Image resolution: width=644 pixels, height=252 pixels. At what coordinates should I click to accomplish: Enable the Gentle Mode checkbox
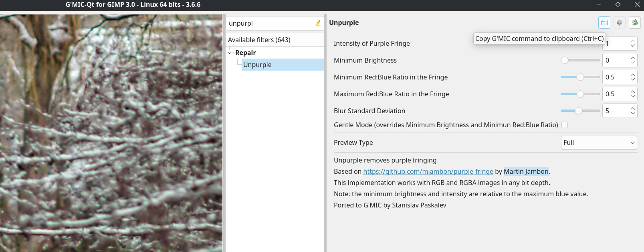point(565,125)
